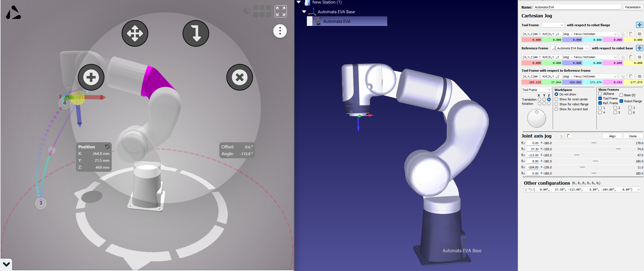
Task: Toggle the All/None frames checkbox
Action: click(x=600, y=94)
